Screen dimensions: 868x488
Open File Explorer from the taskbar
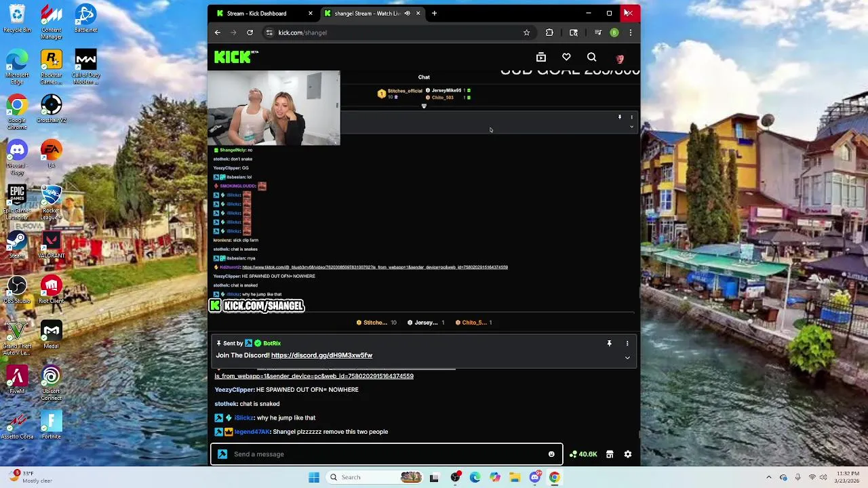pos(515,477)
